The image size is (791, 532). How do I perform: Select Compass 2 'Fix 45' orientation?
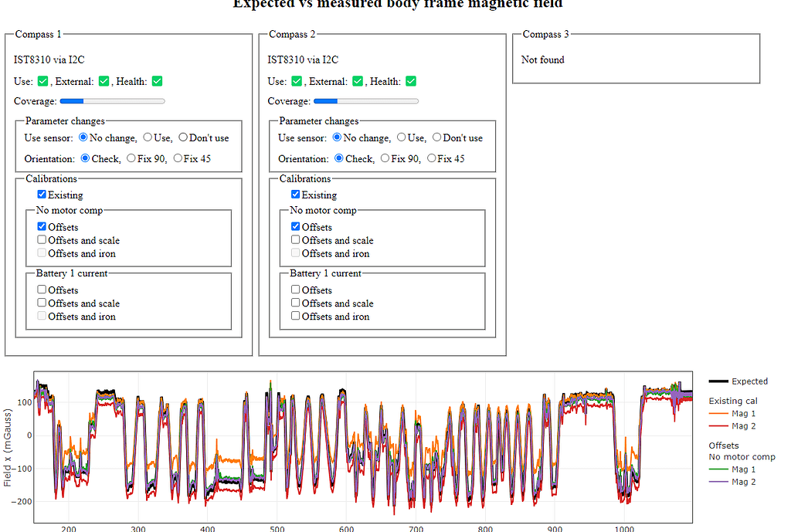(431, 158)
